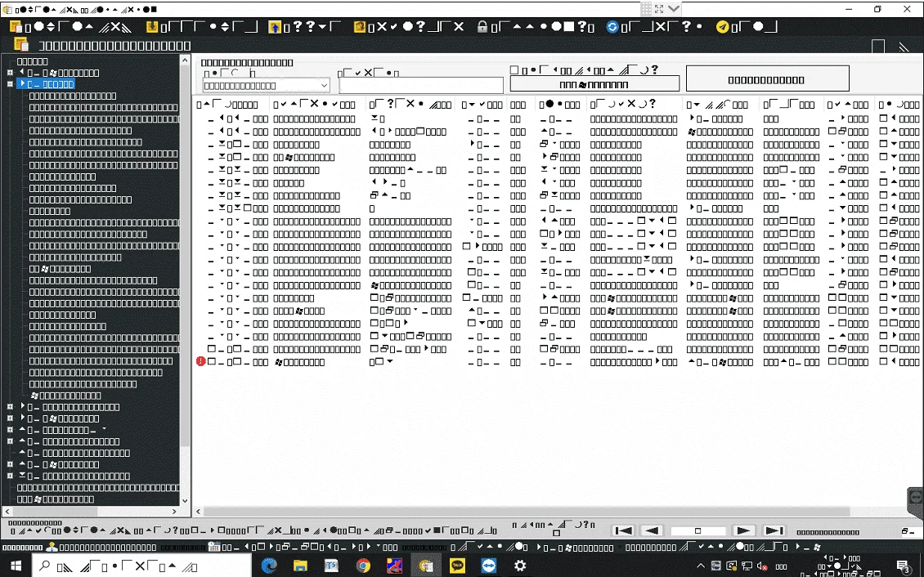This screenshot has height=577, width=924.
Task: Open Google Chrome from the taskbar
Action: tap(363, 566)
